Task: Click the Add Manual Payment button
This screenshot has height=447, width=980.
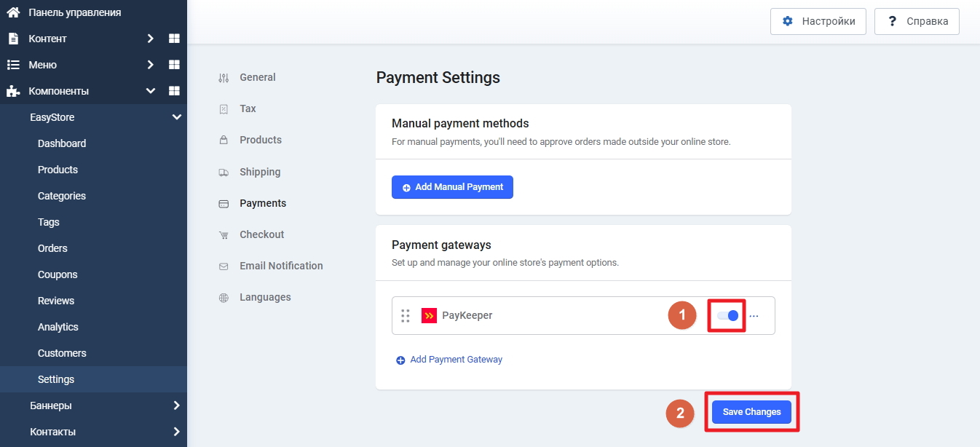Action: point(452,187)
